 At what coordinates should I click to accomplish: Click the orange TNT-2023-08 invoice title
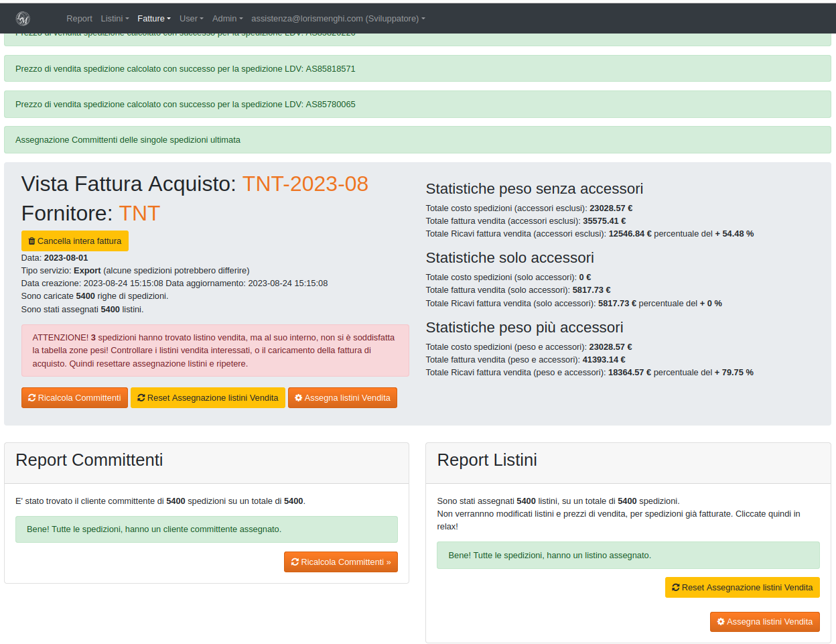(305, 184)
